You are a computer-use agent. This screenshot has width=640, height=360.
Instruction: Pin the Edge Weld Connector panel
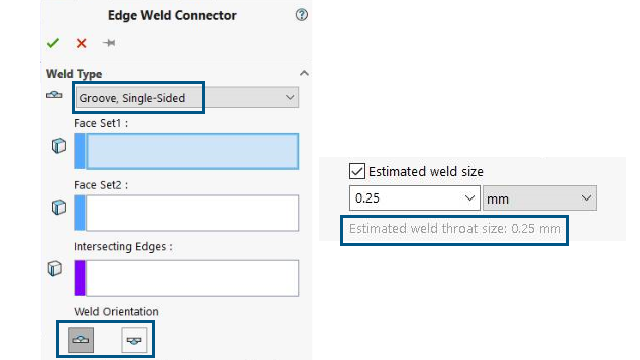pyautogui.click(x=109, y=43)
